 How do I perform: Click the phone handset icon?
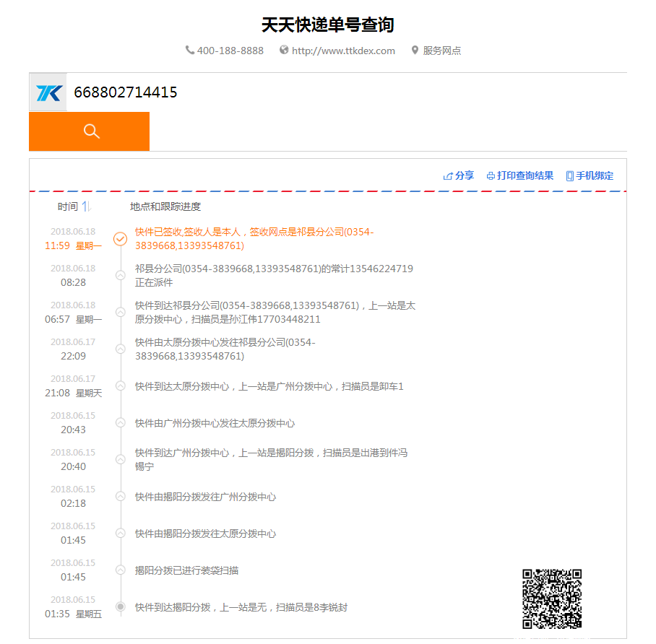point(190,51)
